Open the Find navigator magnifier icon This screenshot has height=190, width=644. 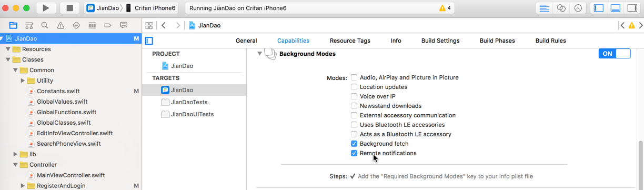coord(45,25)
